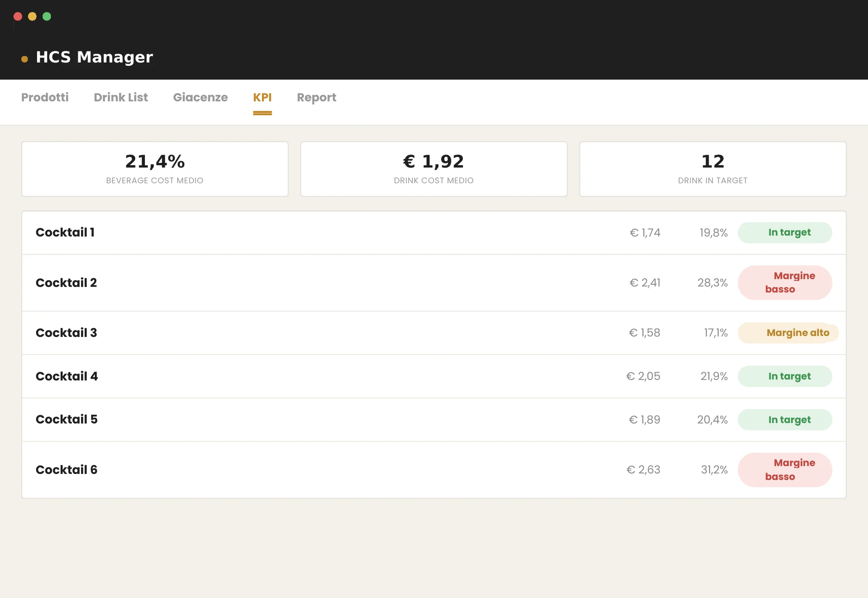Click the 19,8% percentage

point(713,233)
